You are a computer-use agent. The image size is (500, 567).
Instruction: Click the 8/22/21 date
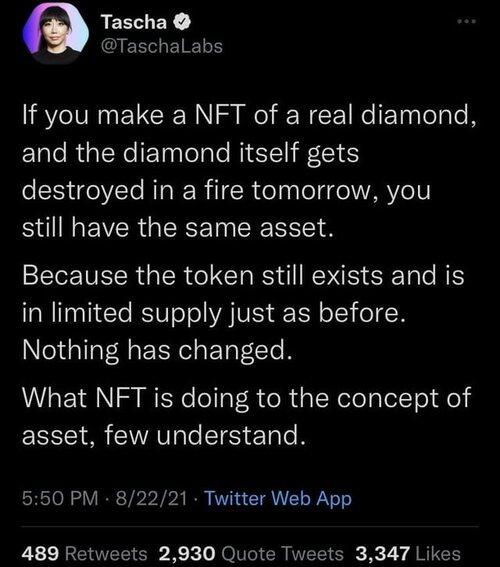coord(151,498)
